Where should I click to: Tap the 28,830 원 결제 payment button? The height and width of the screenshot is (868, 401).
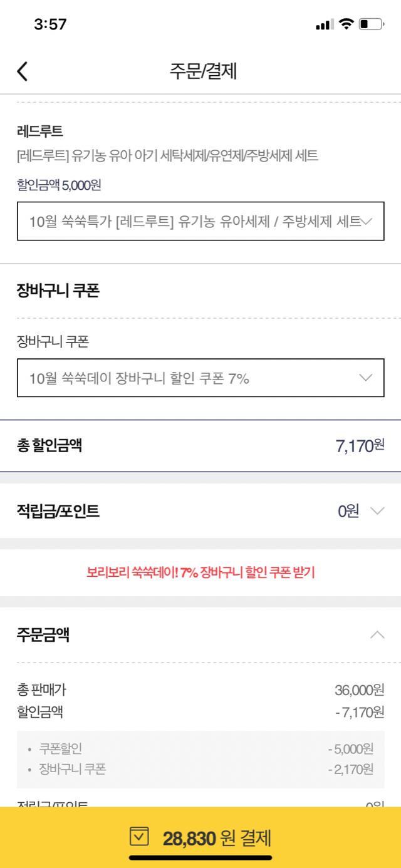[x=200, y=837]
